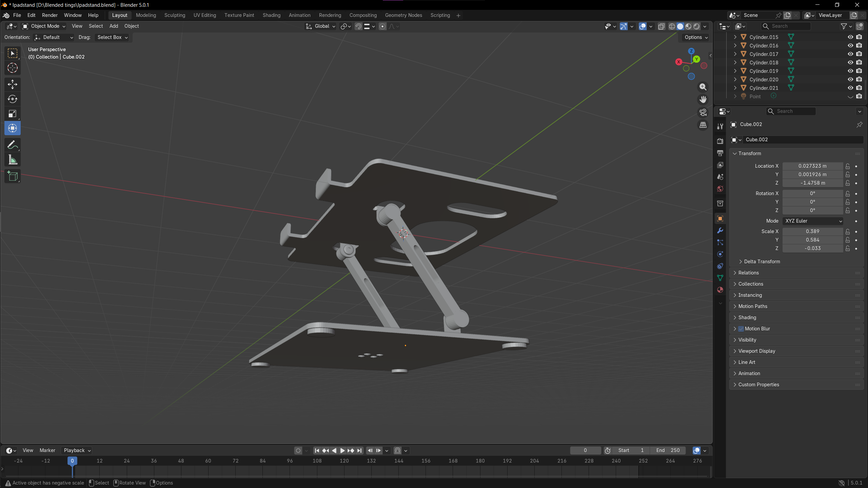The width and height of the screenshot is (868, 488).
Task: Toggle camera view button in viewport
Action: pyautogui.click(x=703, y=113)
